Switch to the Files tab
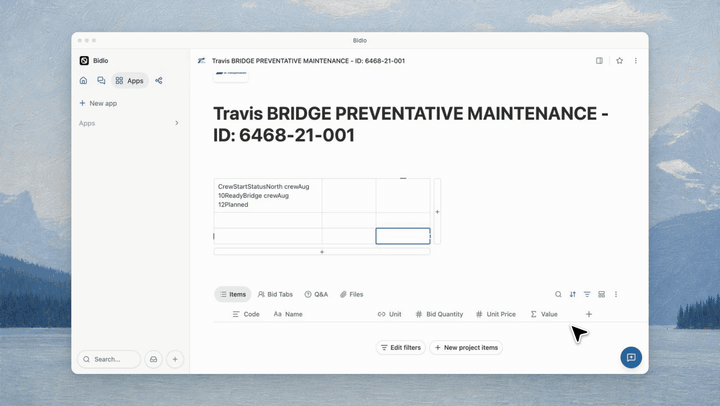 [x=352, y=294]
